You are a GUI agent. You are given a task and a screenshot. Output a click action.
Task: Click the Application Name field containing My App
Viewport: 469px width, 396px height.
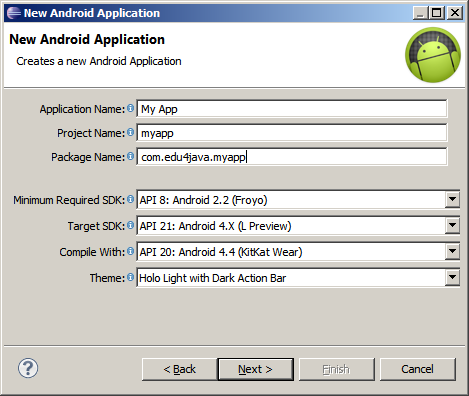292,109
